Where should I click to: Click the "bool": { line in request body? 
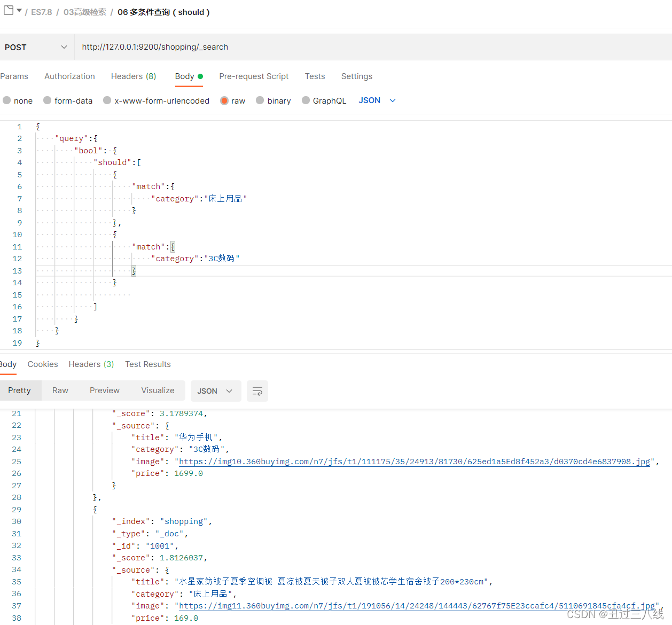point(95,151)
